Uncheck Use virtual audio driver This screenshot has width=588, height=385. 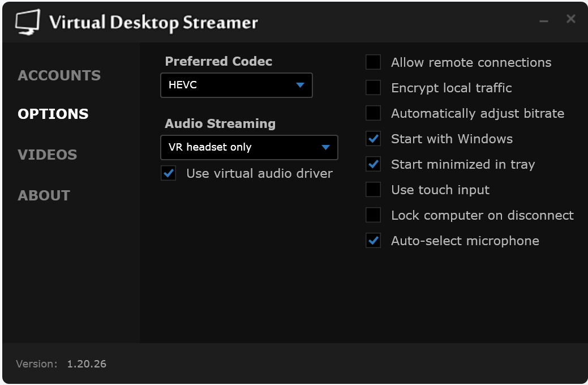pos(168,173)
